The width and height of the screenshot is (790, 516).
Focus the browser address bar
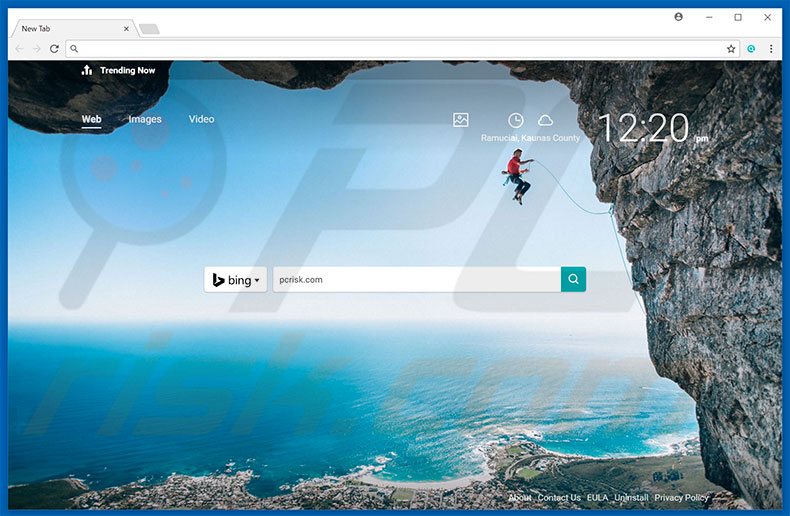coord(402,49)
